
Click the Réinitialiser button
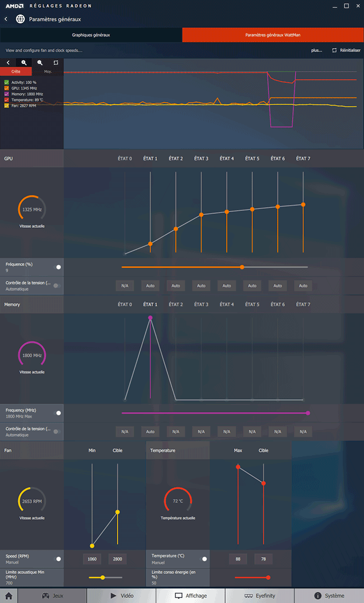(346, 50)
